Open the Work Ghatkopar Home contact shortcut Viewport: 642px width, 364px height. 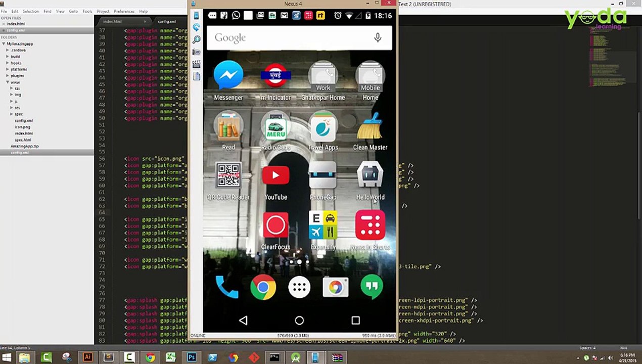pos(323,76)
